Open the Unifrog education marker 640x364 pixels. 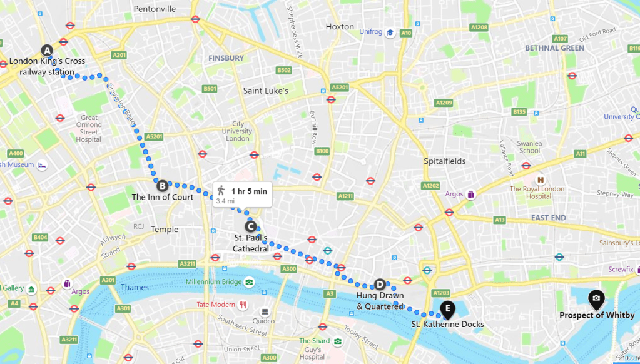pos(390,33)
